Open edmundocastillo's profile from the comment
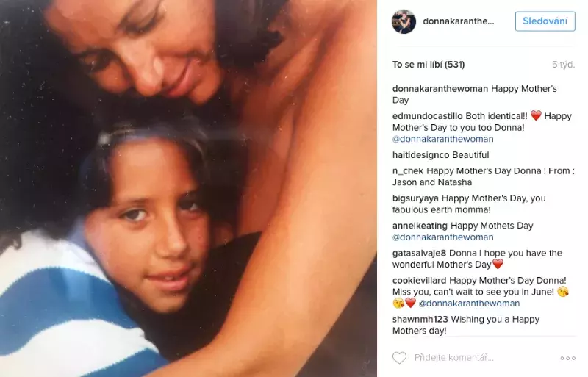The image size is (588, 377). pyautogui.click(x=428, y=116)
